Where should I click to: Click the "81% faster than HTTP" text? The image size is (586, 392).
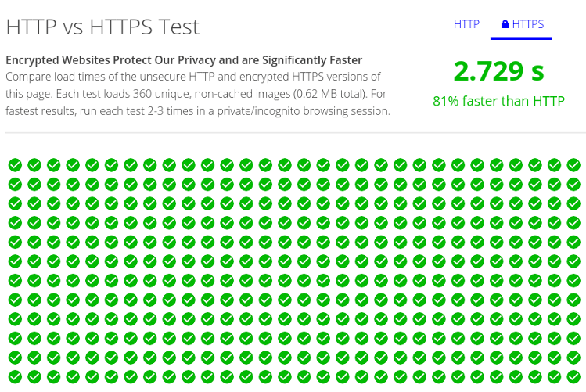(x=498, y=100)
